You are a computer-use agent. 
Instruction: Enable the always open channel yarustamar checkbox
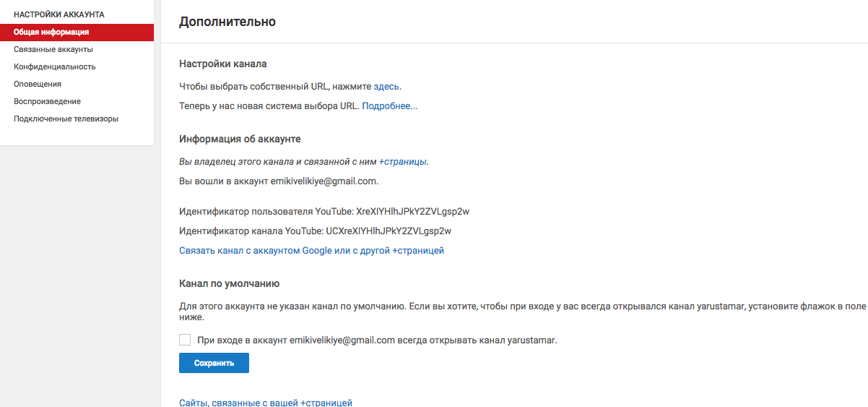coord(185,340)
